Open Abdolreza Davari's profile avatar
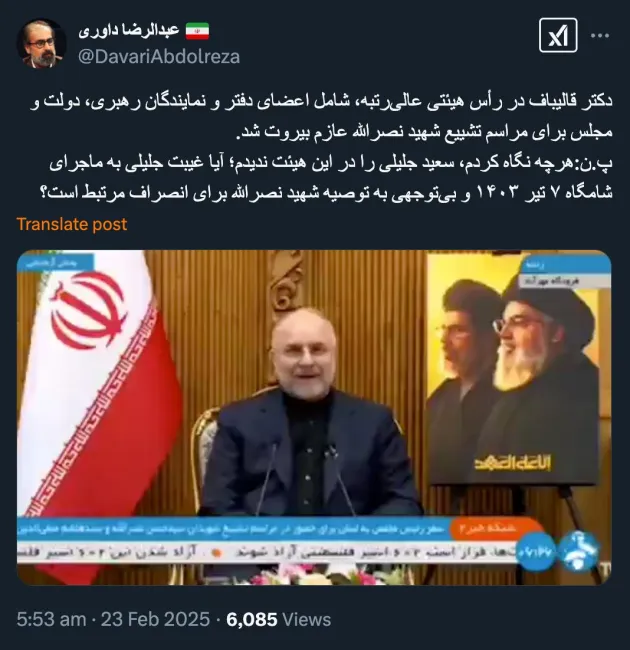The width and height of the screenshot is (630, 650). pyautogui.click(x=41, y=44)
